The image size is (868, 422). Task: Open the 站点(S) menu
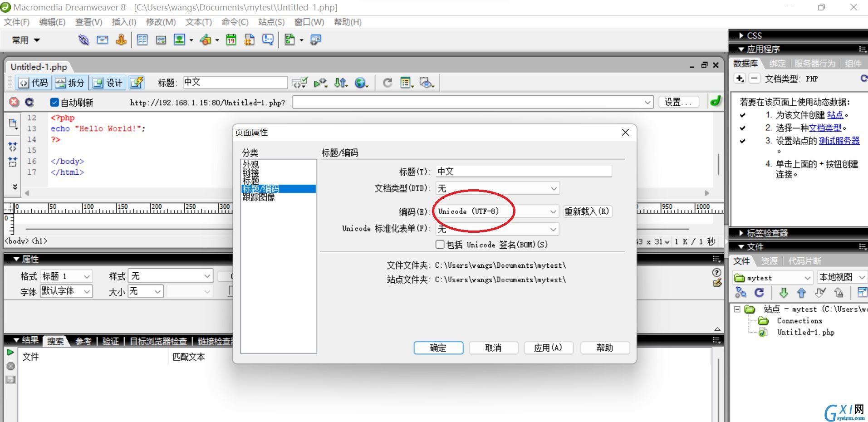271,22
